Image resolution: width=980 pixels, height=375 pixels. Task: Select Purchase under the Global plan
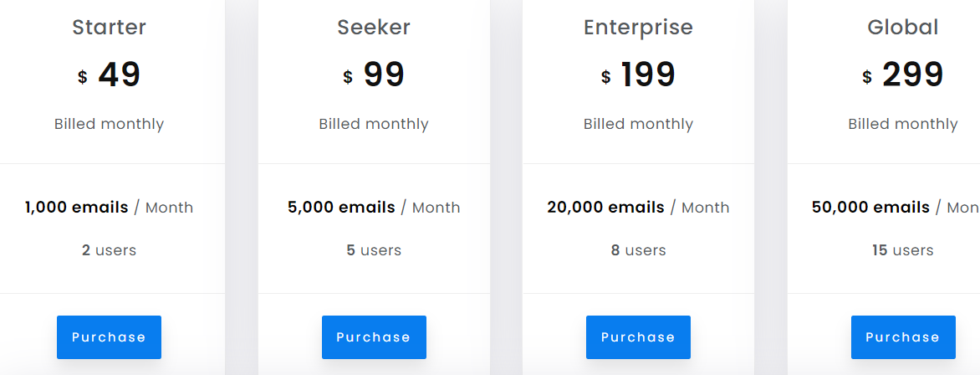tap(903, 336)
